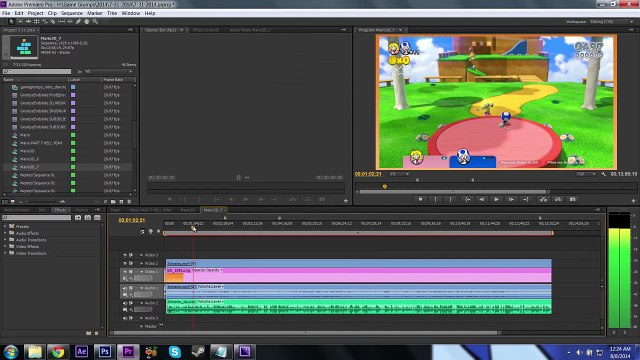640x360 pixels.
Task: Click the Project panel search field
Action: click(37, 71)
